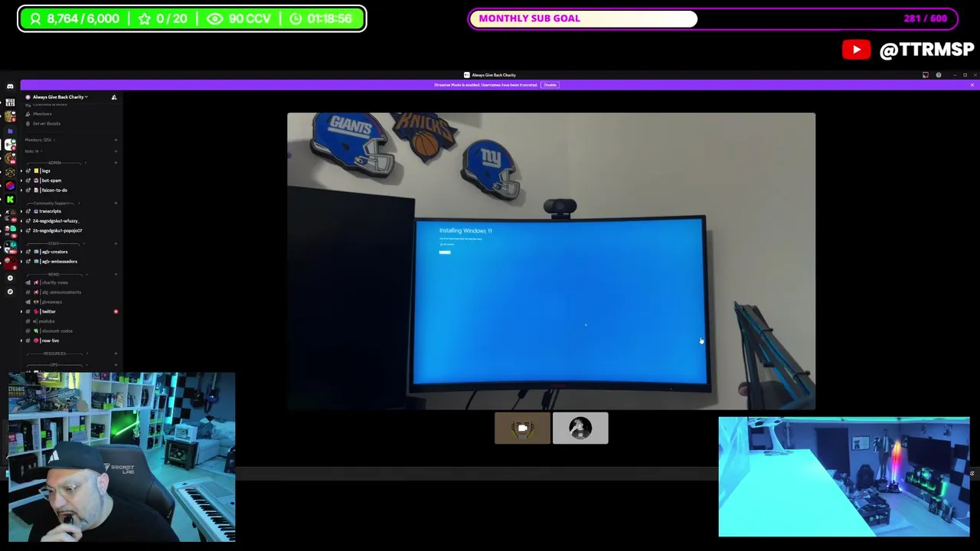
Task: Open the hexagon-logo server icon
Action: pyautogui.click(x=10, y=171)
